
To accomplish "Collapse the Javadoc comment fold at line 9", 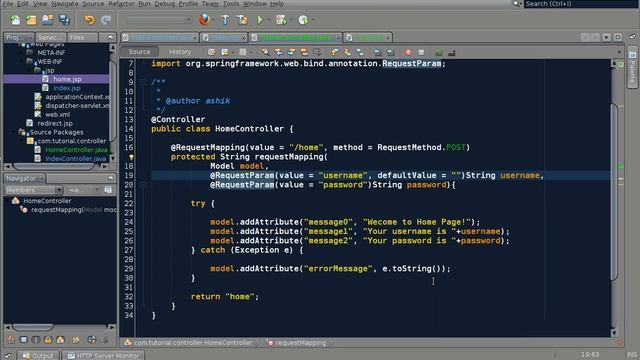I will point(143,82).
